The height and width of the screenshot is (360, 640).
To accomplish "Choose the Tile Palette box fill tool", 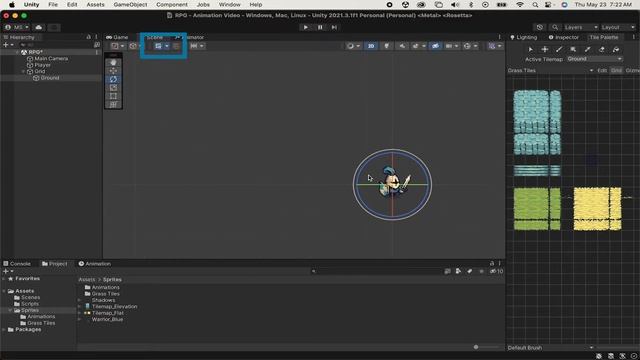I will (573, 49).
